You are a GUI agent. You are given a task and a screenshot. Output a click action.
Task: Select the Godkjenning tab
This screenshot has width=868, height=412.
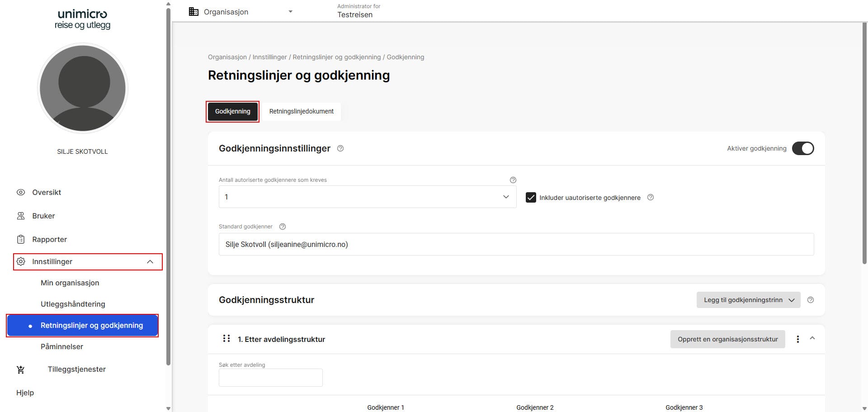232,111
